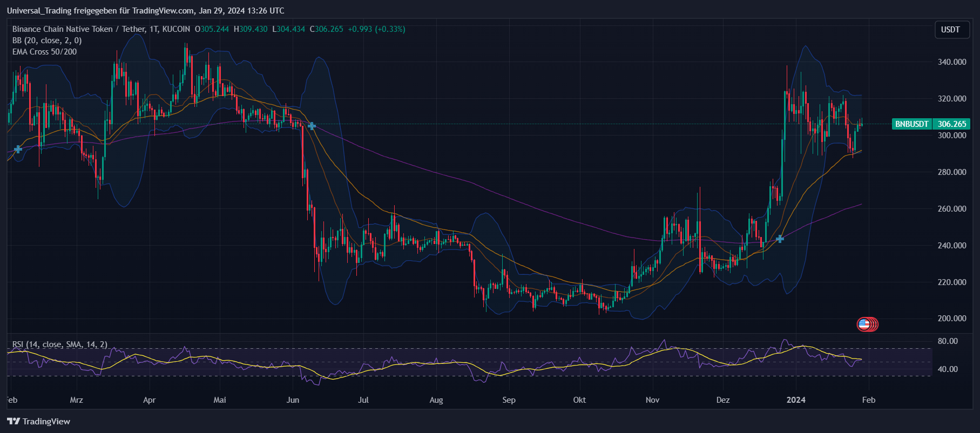
Task: Click the +0.993 (+0.33%) change value
Action: (376, 29)
